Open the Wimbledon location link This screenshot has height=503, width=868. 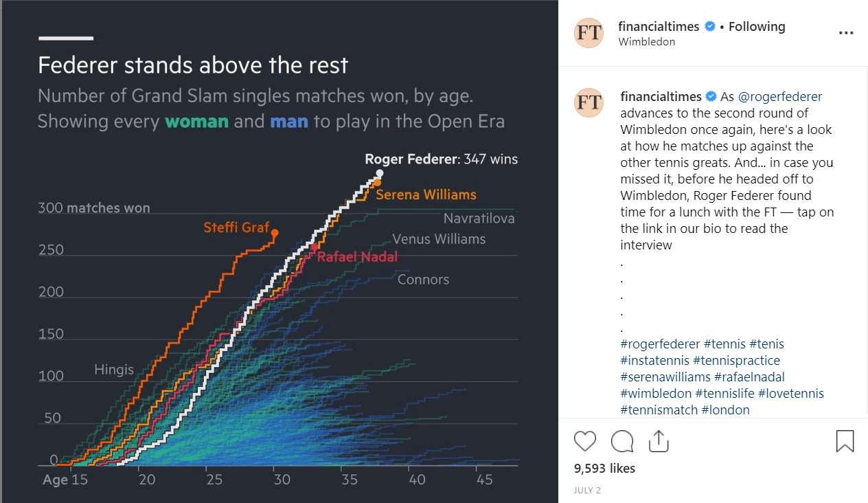(x=647, y=42)
